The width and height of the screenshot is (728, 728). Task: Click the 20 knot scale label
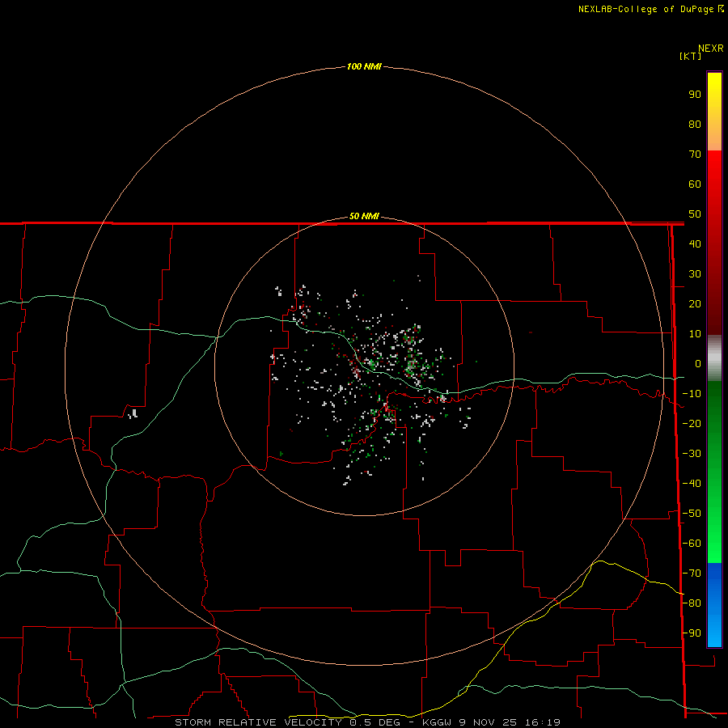tap(695, 303)
